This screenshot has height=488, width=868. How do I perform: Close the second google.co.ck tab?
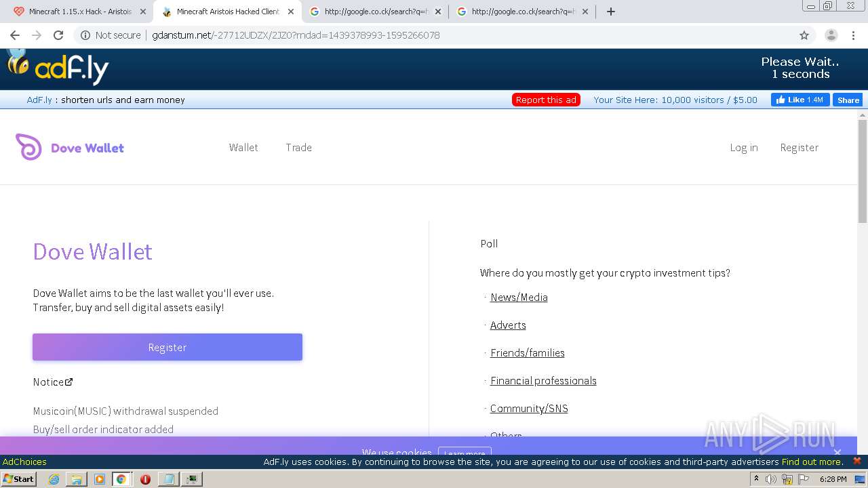(x=585, y=12)
